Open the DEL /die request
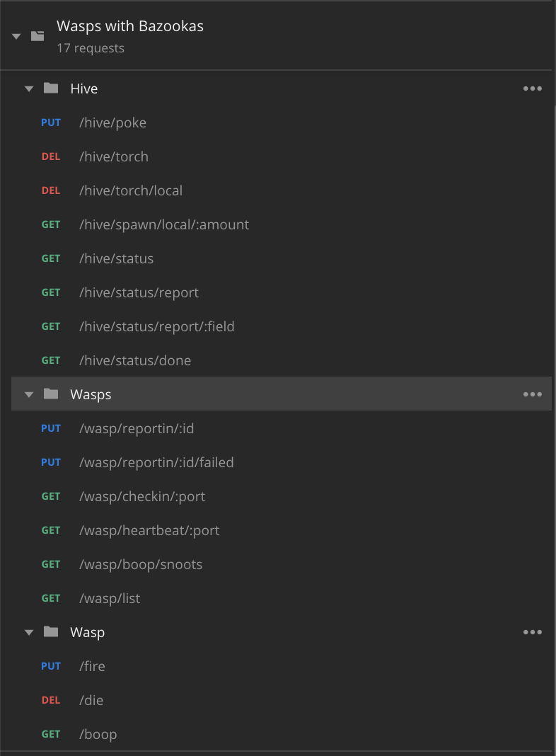This screenshot has width=556, height=756. pos(91,700)
